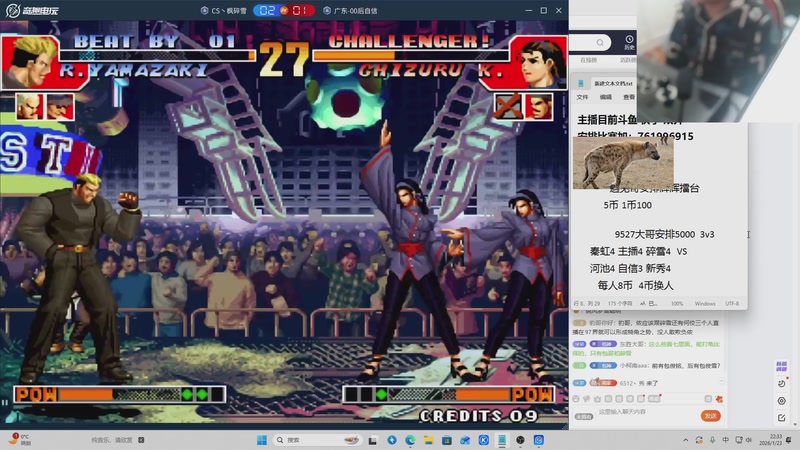Click the magnifier icon in the search box
This screenshot has width=800, height=450.
[x=600, y=42]
